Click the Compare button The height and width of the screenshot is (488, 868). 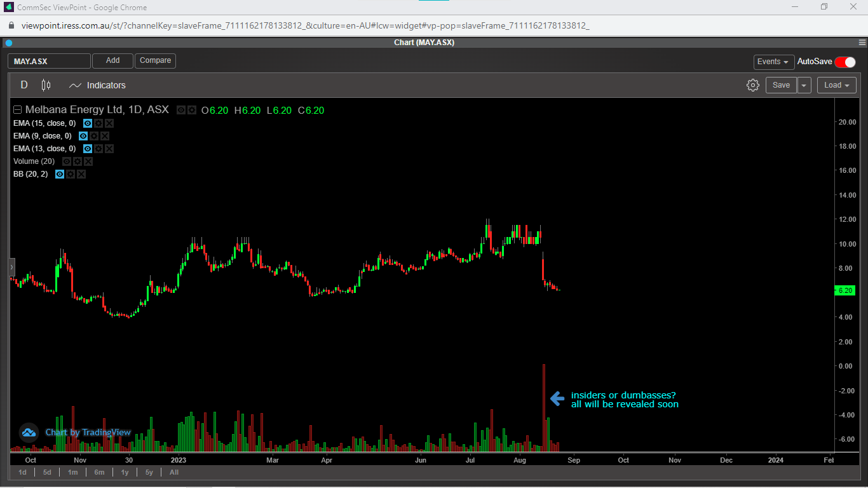click(155, 61)
